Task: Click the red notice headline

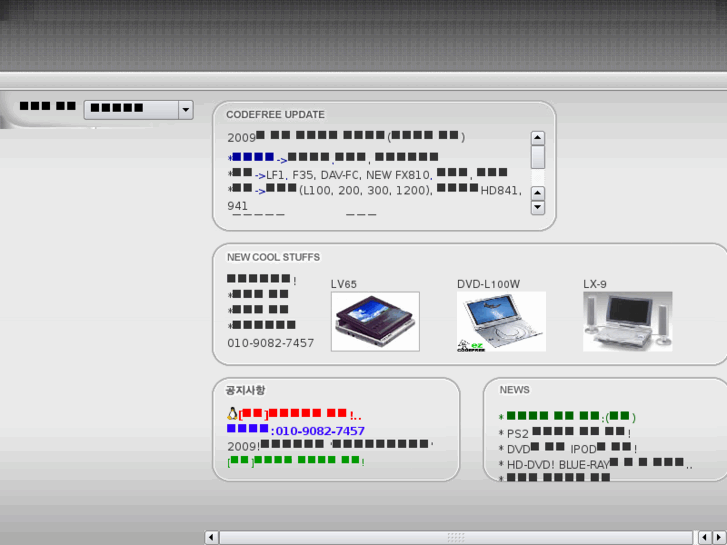Action: (300, 414)
